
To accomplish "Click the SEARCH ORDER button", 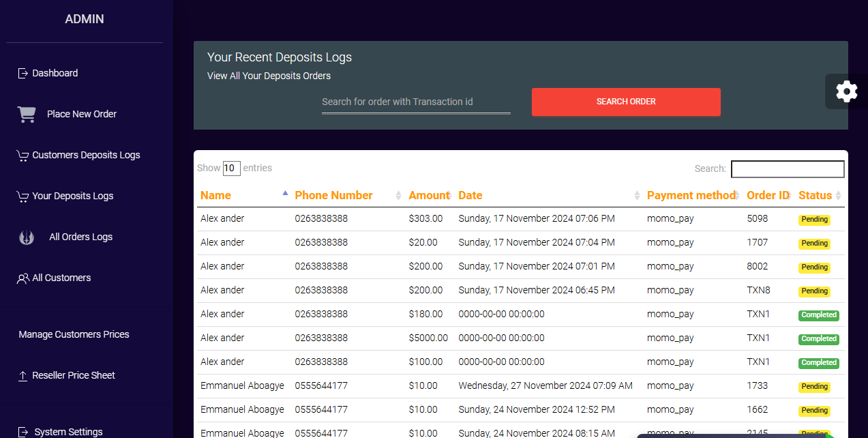I will coord(626,102).
